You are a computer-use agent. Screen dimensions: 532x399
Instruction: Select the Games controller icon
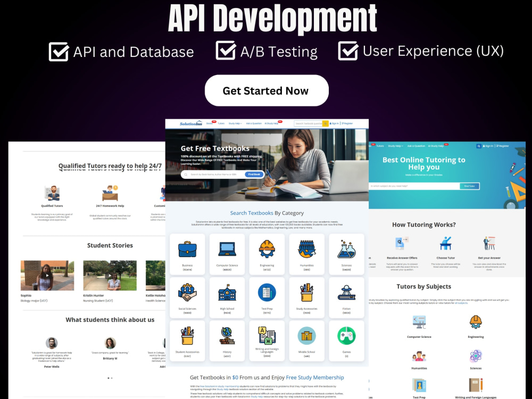click(x=346, y=336)
